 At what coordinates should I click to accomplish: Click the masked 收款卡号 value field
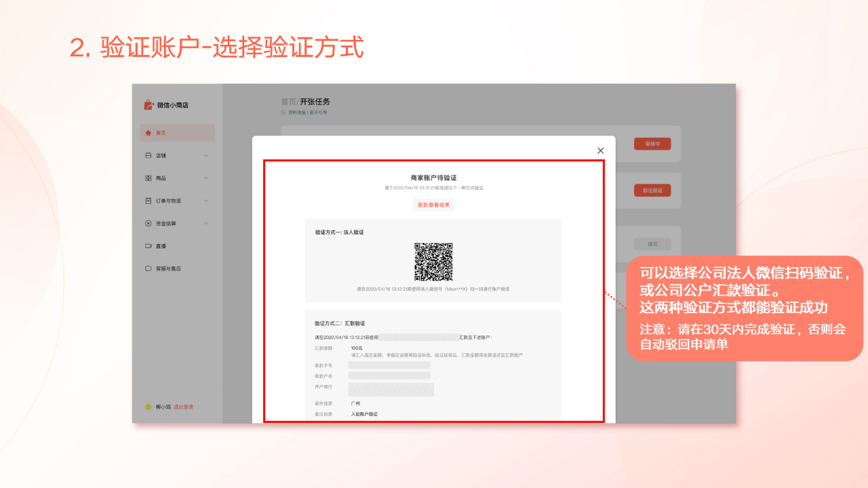(389, 365)
